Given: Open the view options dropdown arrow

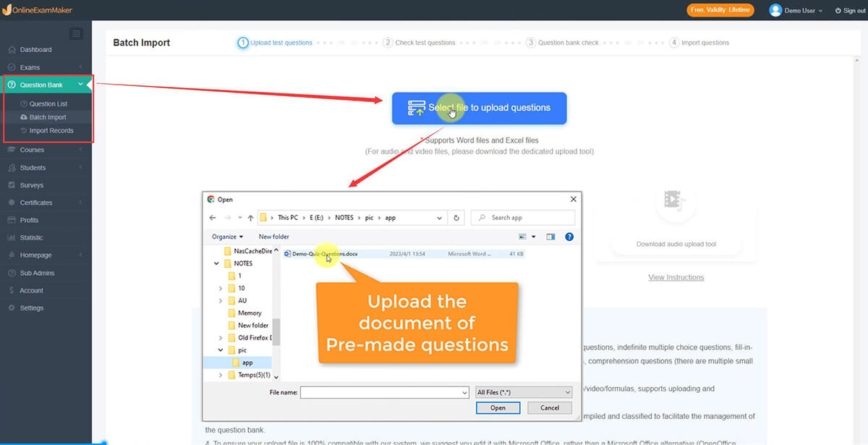Looking at the screenshot, I should [534, 237].
